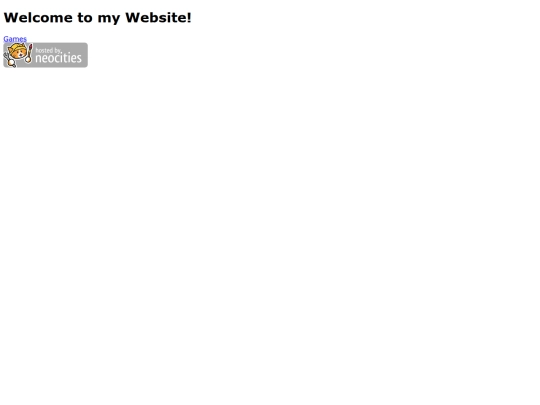Click the word 'my' in the heading
Image resolution: width=540 pixels, height=405 pixels.
tap(109, 19)
